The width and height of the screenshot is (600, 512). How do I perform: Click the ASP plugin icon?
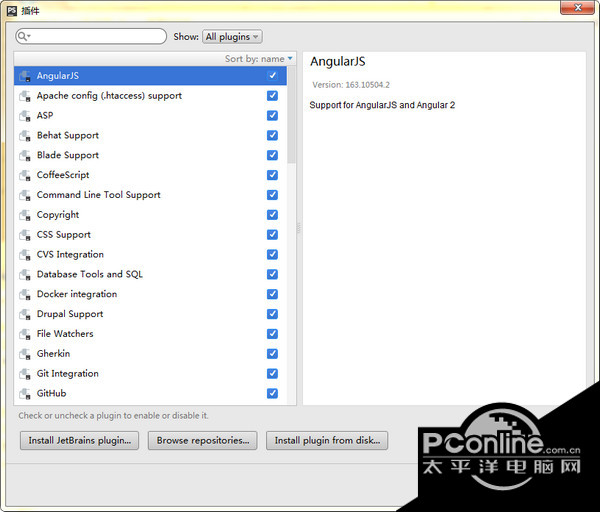25,116
